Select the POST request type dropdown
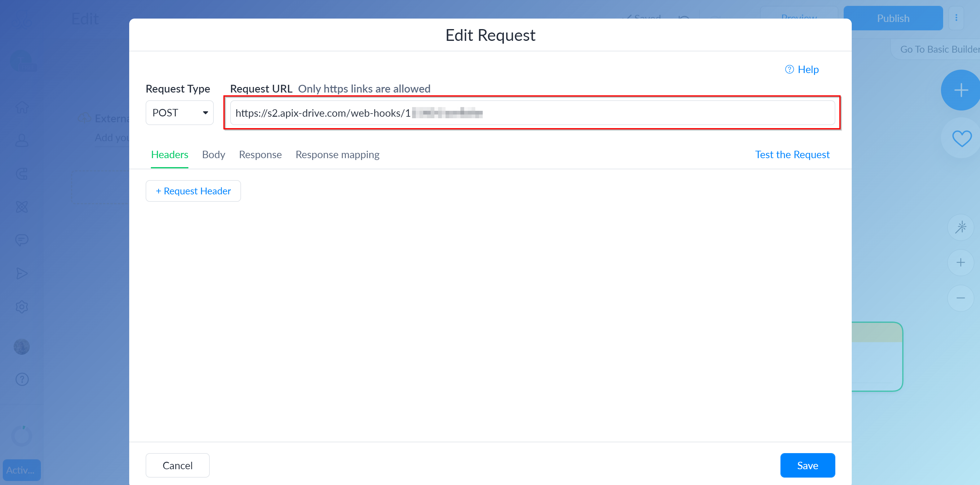 click(x=179, y=112)
